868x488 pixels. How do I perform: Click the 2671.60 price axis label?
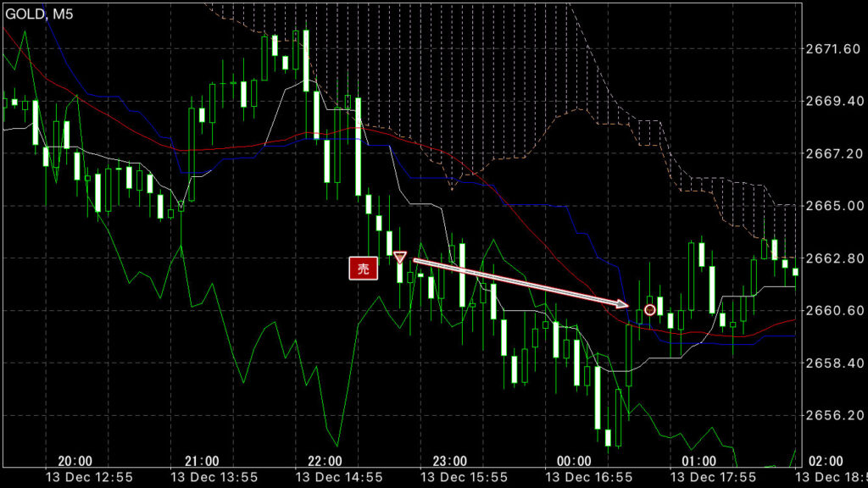832,49
